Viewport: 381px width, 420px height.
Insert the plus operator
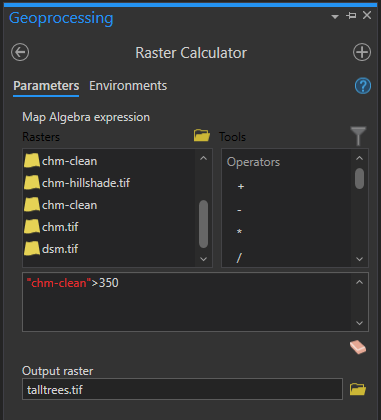pyautogui.click(x=241, y=186)
